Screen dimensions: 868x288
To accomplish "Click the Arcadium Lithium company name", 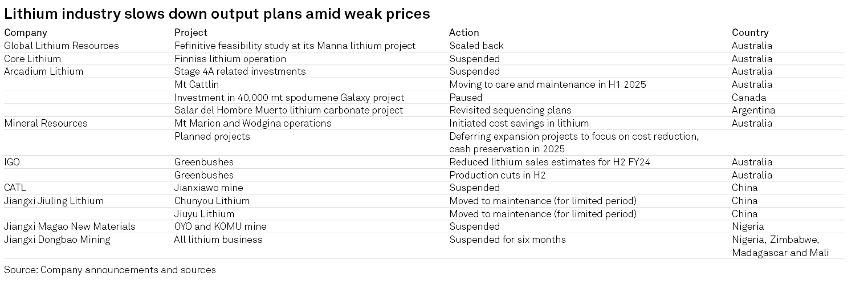I will (44, 71).
